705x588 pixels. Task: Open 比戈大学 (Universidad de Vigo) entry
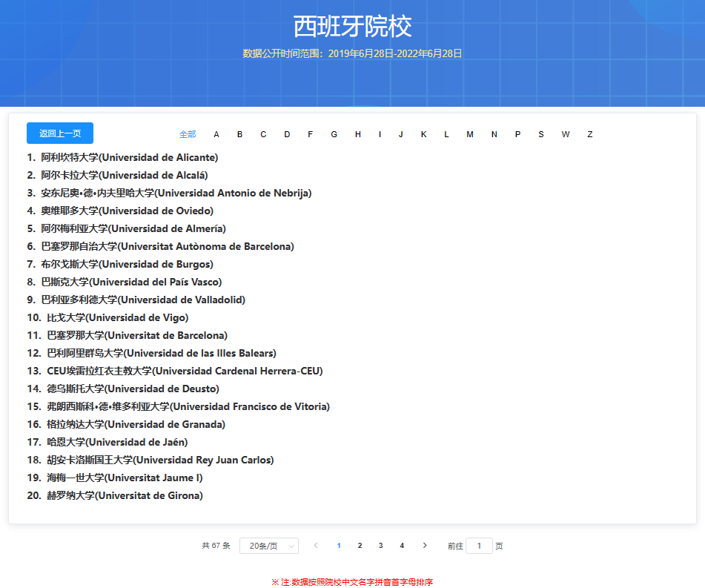[x=108, y=317]
